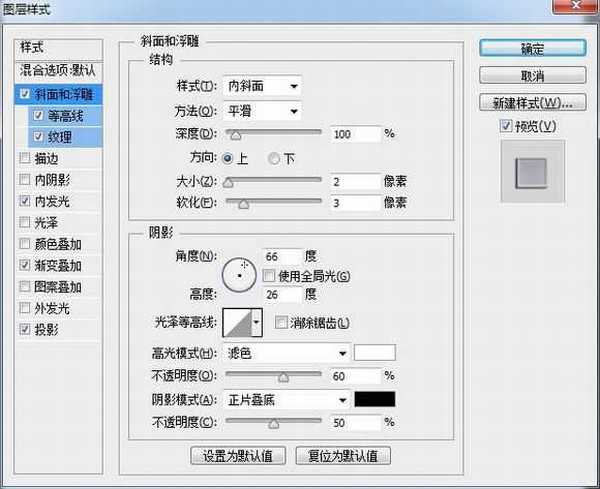Image resolution: width=600 pixels, height=489 pixels.
Task: Click the 确定 button
Action: [x=532, y=48]
